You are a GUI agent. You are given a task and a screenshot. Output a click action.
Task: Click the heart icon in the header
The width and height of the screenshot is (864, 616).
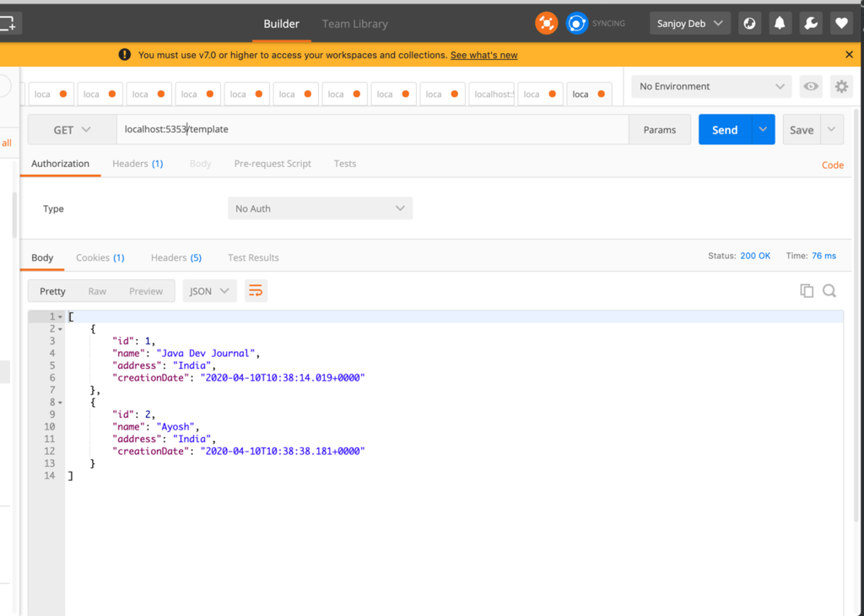tap(840, 23)
